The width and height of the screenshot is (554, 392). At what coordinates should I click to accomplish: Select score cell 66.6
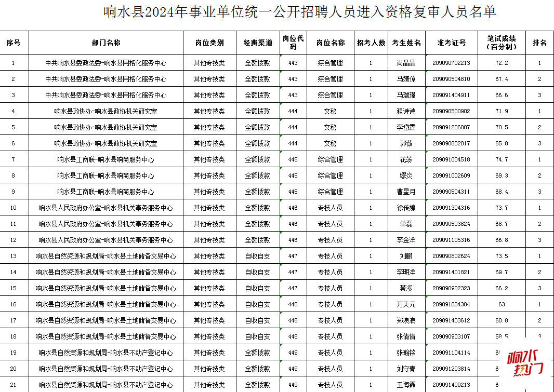pyautogui.click(x=502, y=95)
